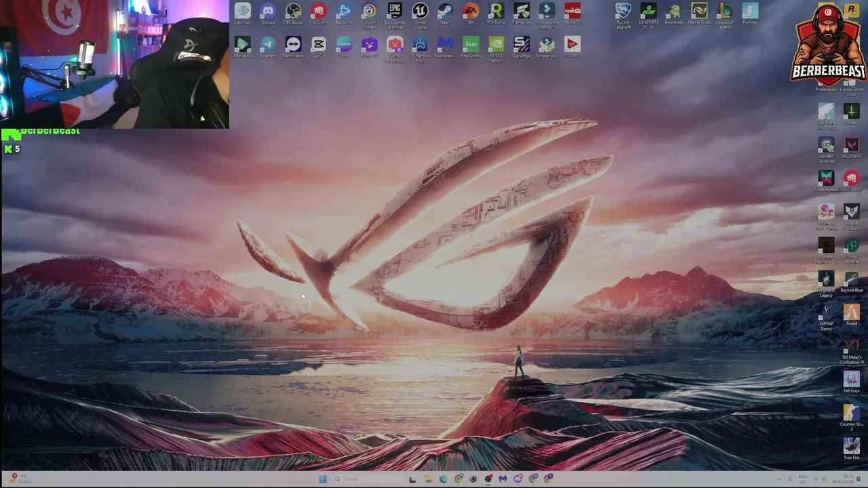Image resolution: width=868 pixels, height=488 pixels.
Task: Open Telegram from the desktop
Action: (268, 47)
